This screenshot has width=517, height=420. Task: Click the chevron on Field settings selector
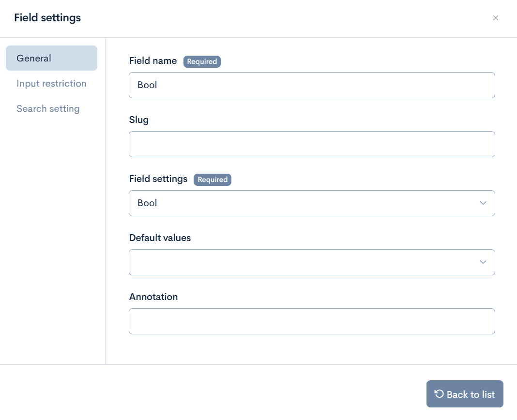click(483, 203)
